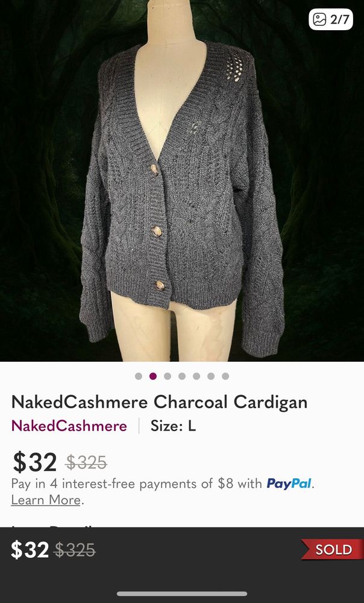Tap the $32 price in bottom dark bar
This screenshot has width=364, height=603.
pos(30,550)
